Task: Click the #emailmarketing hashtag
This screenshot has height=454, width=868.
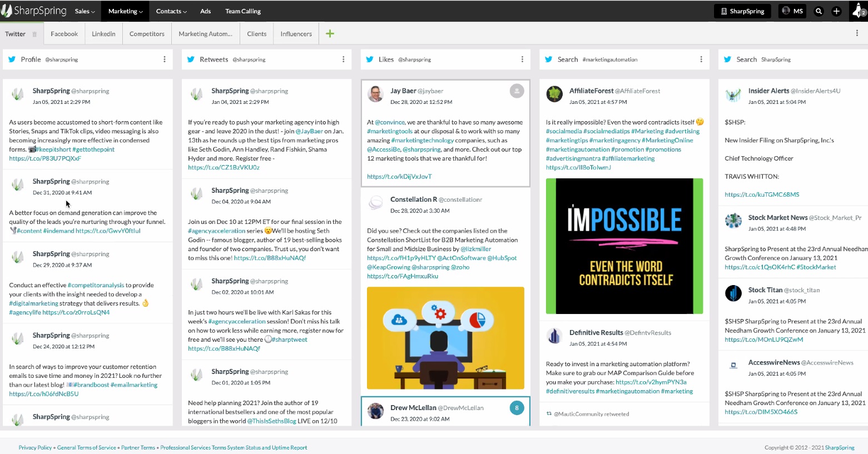Action: click(134, 385)
